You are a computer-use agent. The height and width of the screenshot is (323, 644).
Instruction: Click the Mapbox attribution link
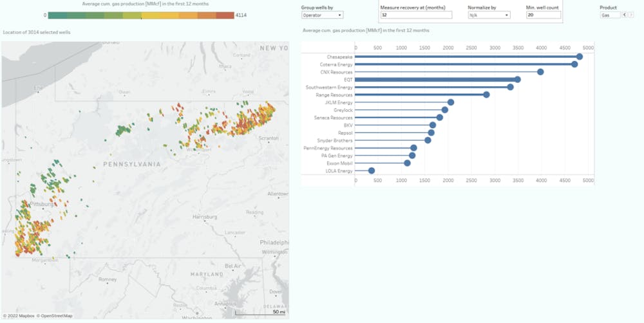click(19, 316)
